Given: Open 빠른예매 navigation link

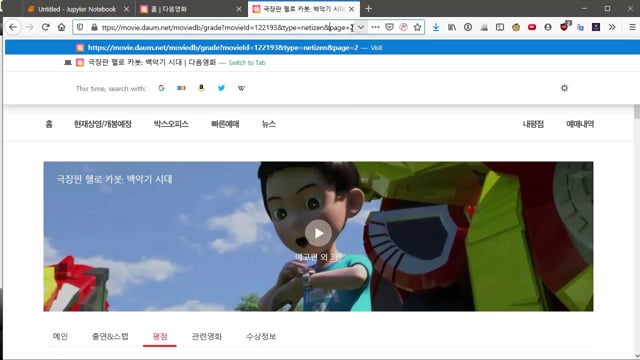Looking at the screenshot, I should pos(225,124).
